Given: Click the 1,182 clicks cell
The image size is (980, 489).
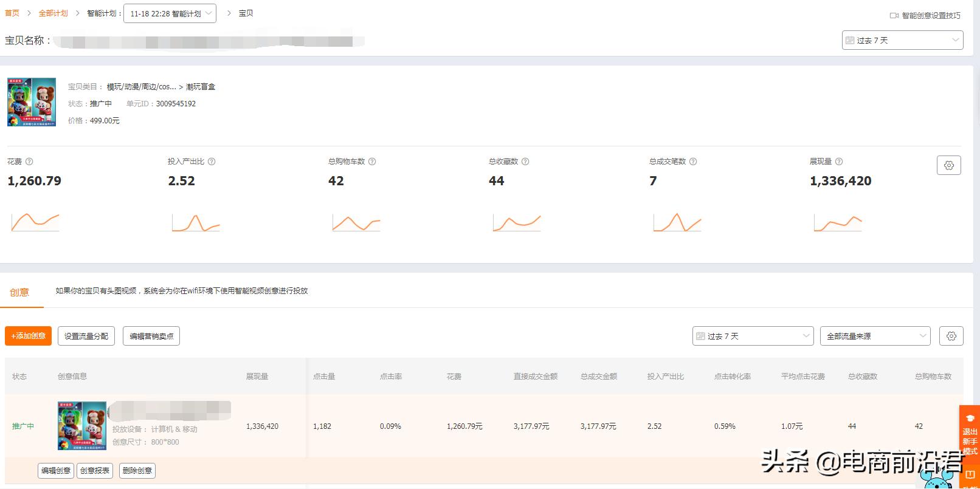Looking at the screenshot, I should [x=322, y=426].
